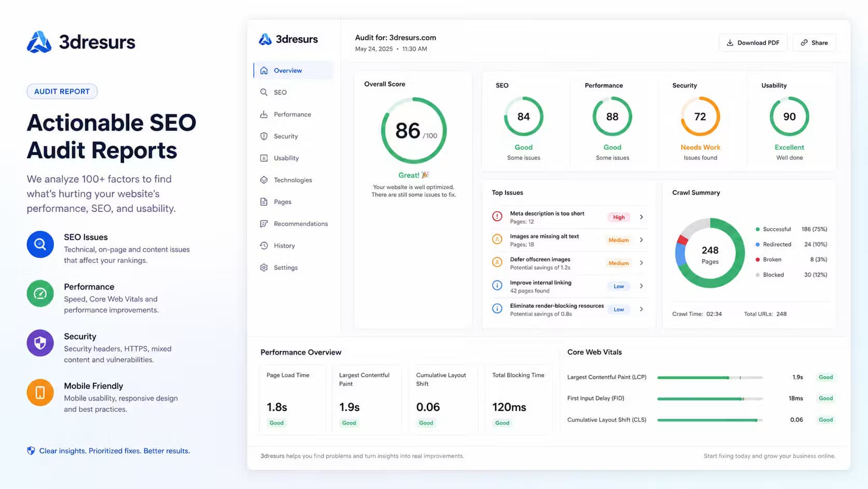Screen dimensions: 868x489
Task: Open the Technologies menu item
Action: 293,180
